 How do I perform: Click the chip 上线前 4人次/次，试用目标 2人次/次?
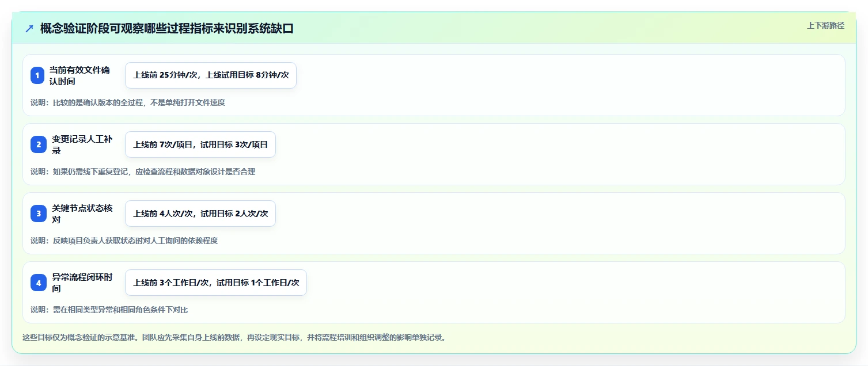(200, 213)
